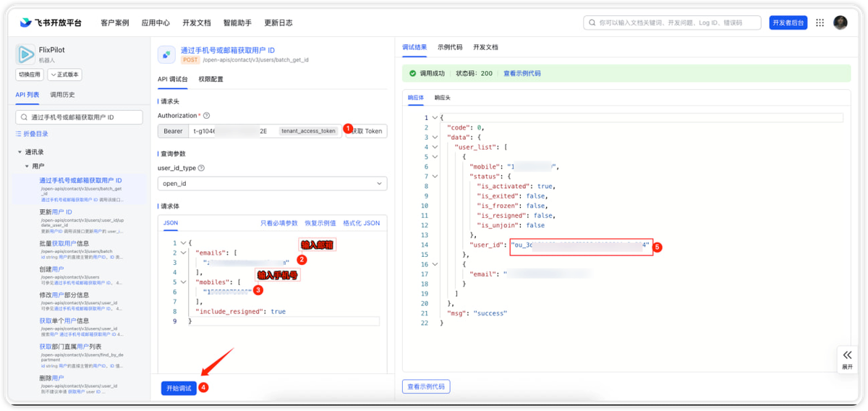Fold the user_list array at line 4

point(435,147)
